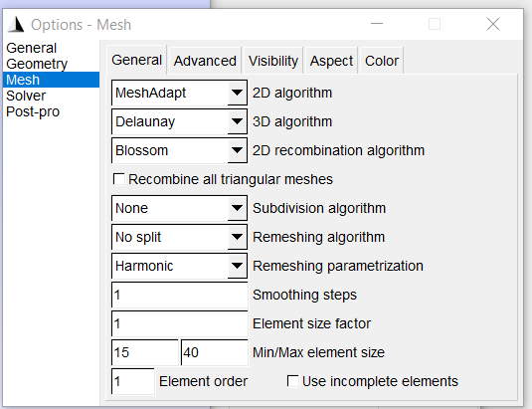The image size is (532, 409).
Task: Click the Element order input field
Action: (133, 381)
